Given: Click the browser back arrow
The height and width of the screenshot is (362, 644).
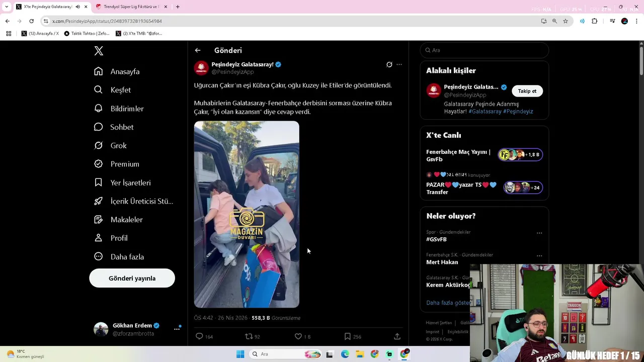Looking at the screenshot, I should click(x=7, y=21).
